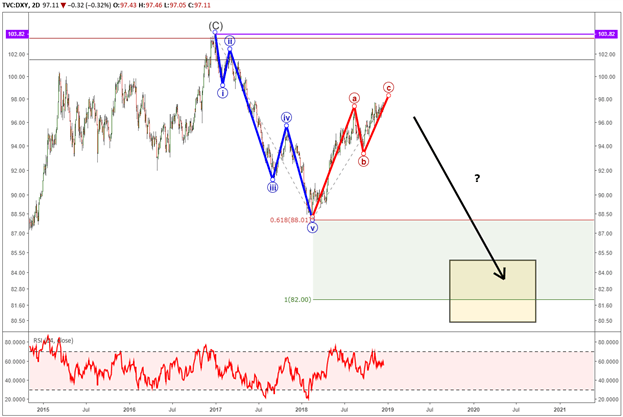This screenshot has width=623, height=417.
Task: Select the red wave a label
Action: tap(354, 98)
